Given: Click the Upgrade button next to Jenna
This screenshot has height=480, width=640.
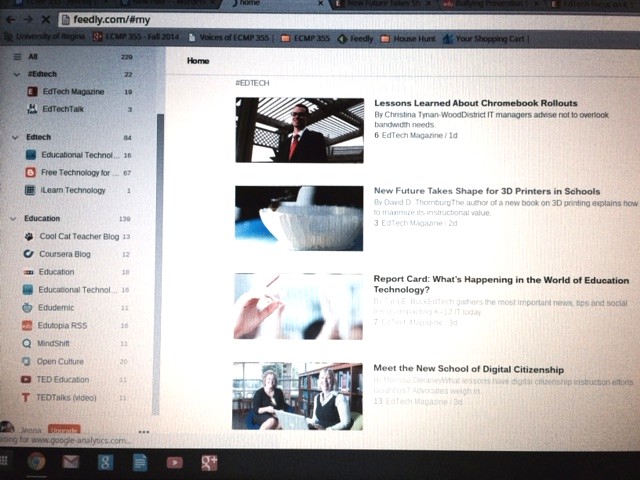Looking at the screenshot, I should 64,430.
